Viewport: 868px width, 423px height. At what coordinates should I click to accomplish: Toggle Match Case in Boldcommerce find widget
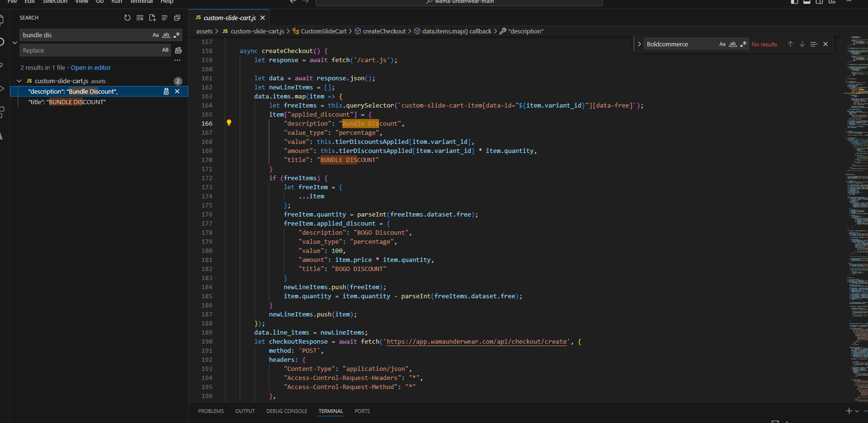(722, 44)
